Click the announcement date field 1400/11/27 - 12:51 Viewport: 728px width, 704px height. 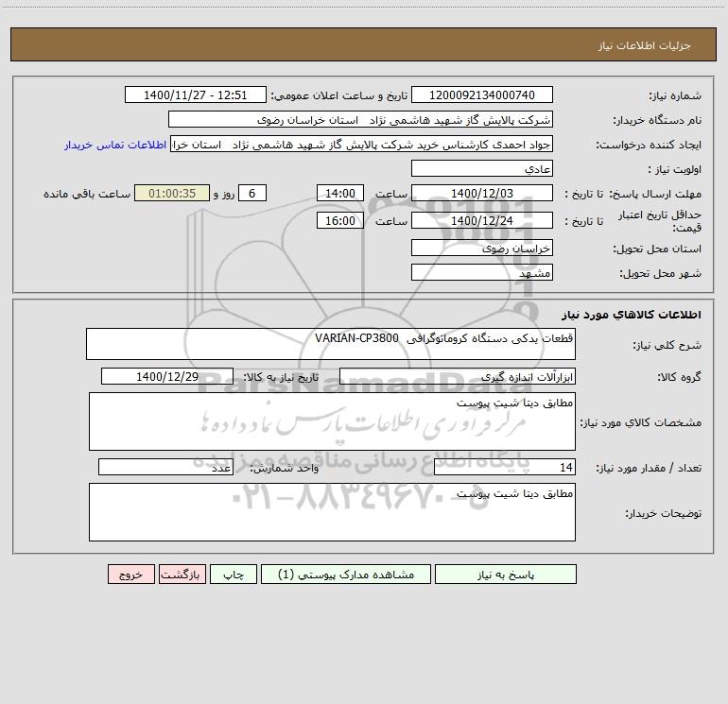coord(196,94)
